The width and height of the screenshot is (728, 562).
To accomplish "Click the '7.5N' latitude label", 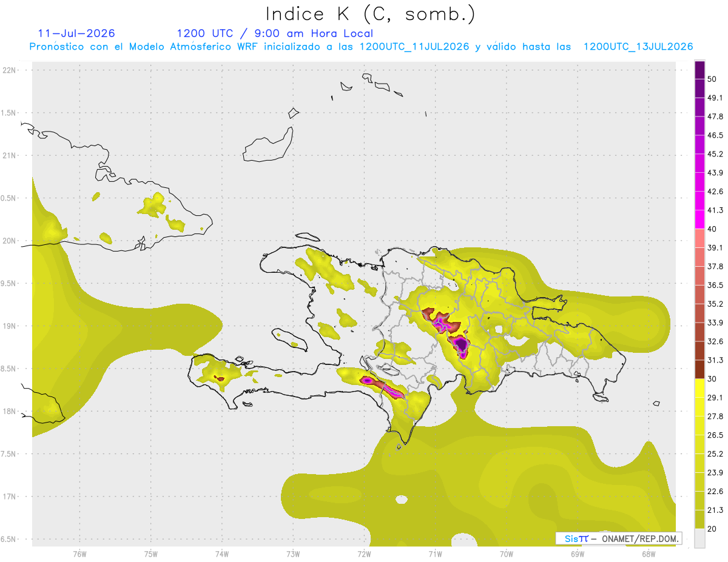I will point(9,454).
